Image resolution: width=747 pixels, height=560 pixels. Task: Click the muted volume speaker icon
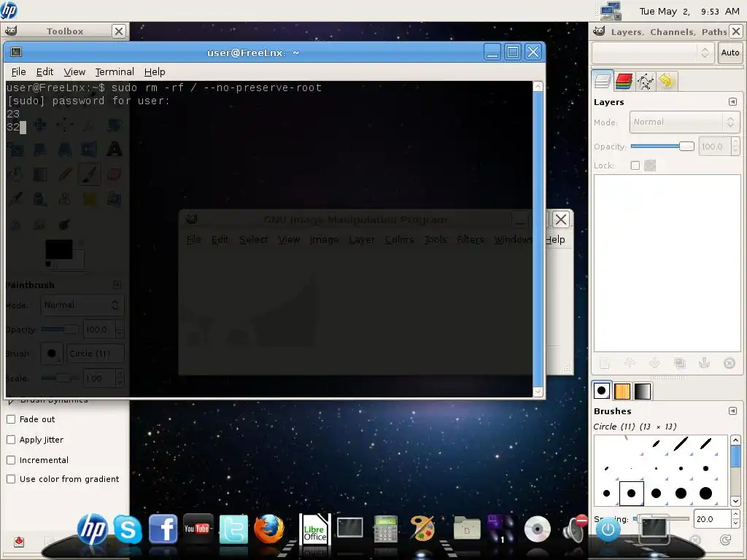(x=574, y=529)
